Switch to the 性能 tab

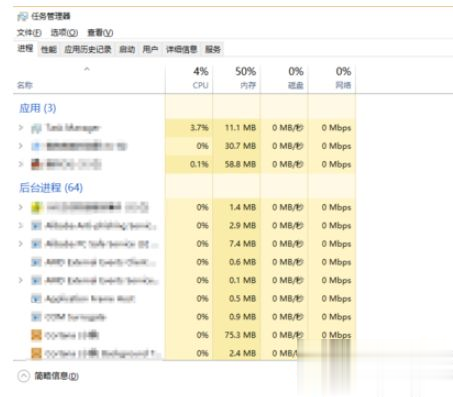(x=49, y=49)
